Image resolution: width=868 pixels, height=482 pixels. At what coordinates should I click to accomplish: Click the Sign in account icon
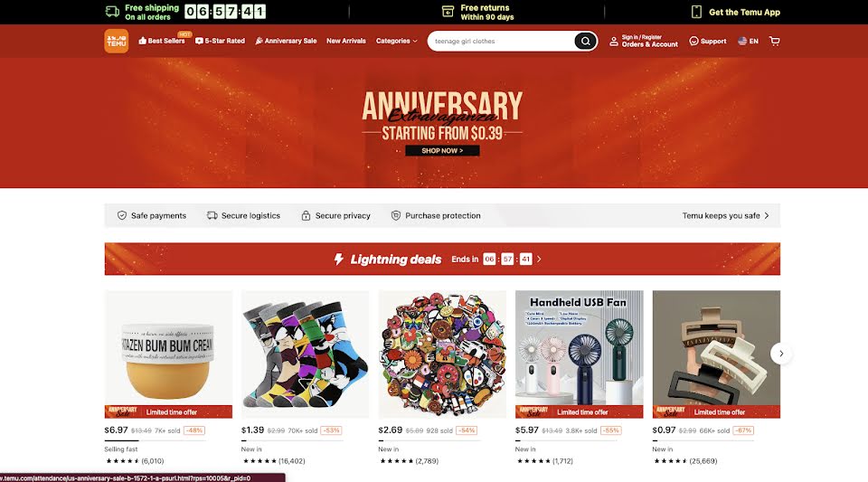coord(614,41)
